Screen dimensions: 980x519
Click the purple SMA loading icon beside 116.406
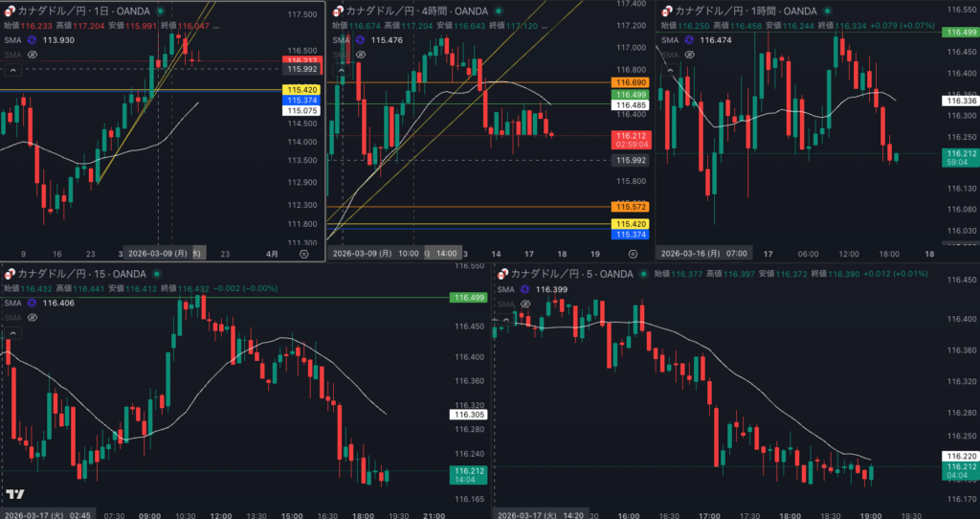pyautogui.click(x=32, y=303)
